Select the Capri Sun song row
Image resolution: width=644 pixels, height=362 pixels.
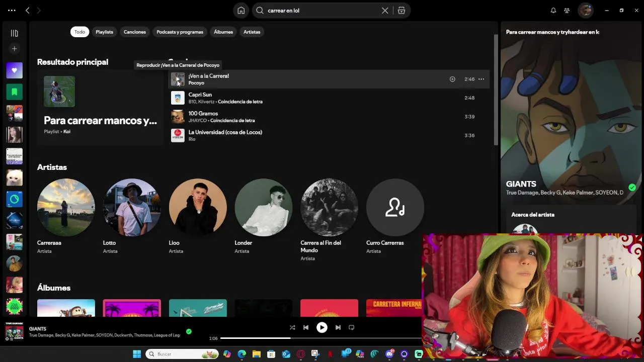tap(329, 98)
